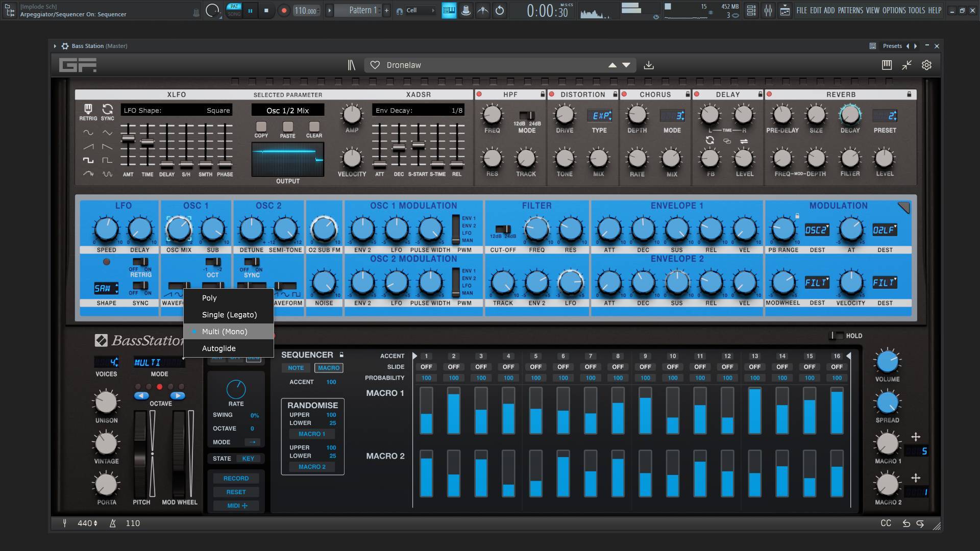This screenshot has width=980, height=551.
Task: Open the Modwheel FILT destination dropdown
Action: coord(817,283)
